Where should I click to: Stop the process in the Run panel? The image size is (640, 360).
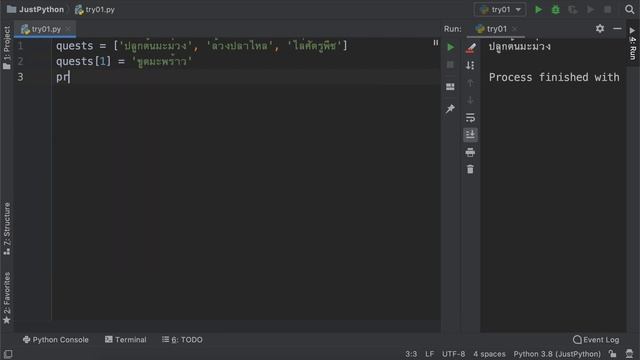click(x=450, y=65)
